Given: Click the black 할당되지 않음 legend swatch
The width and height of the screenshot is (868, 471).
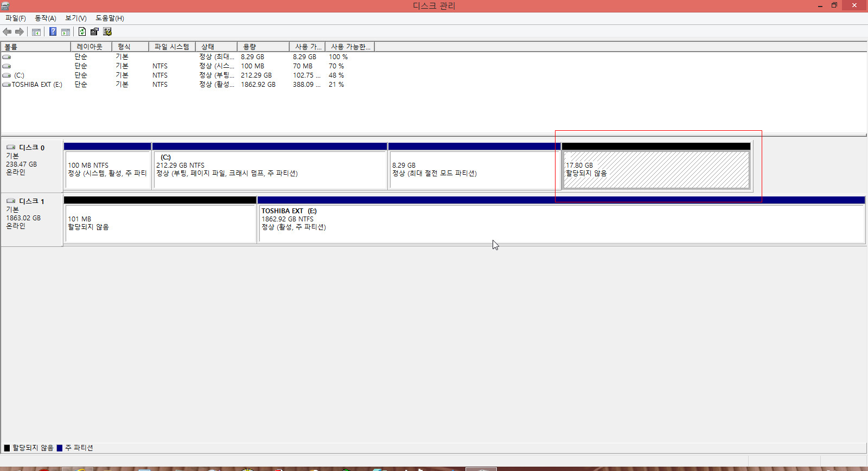Looking at the screenshot, I should click(7, 448).
